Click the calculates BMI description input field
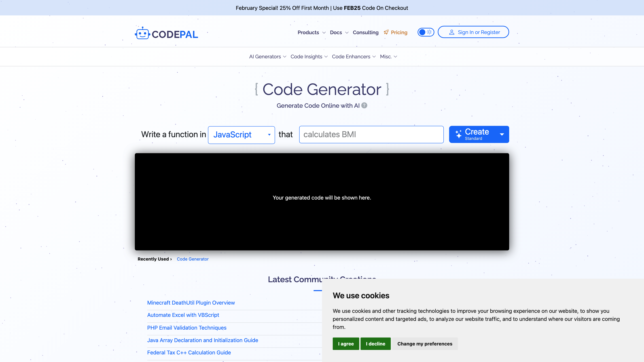Viewport: 644px width, 362px height. tap(371, 134)
